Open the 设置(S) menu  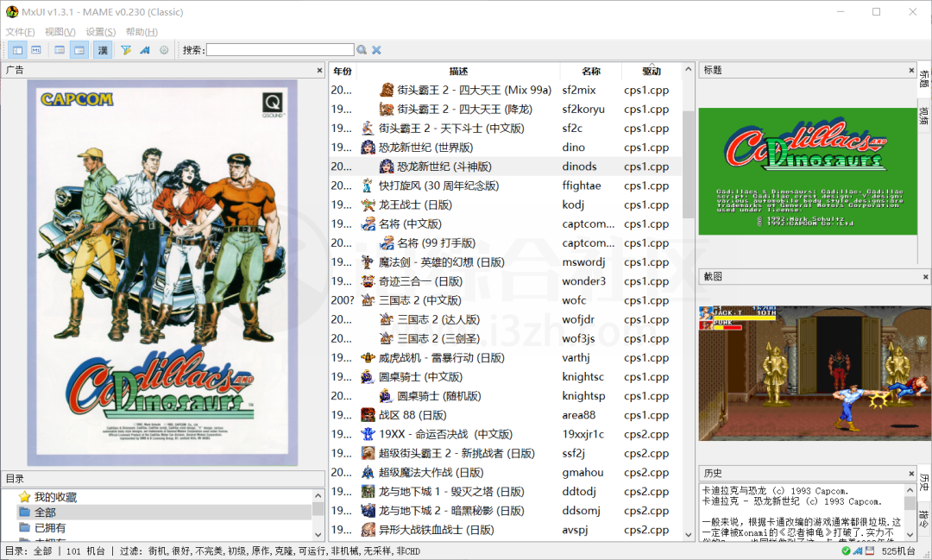click(x=100, y=32)
